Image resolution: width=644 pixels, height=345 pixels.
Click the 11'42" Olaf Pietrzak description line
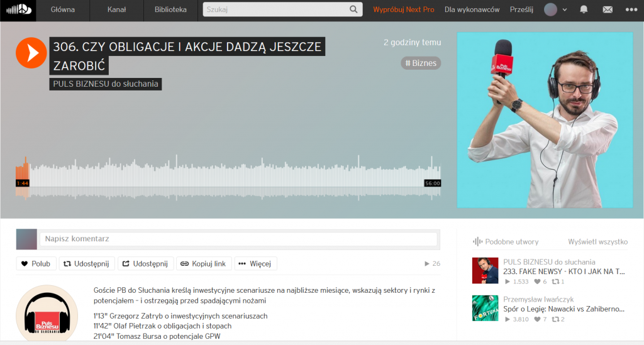coord(162,326)
